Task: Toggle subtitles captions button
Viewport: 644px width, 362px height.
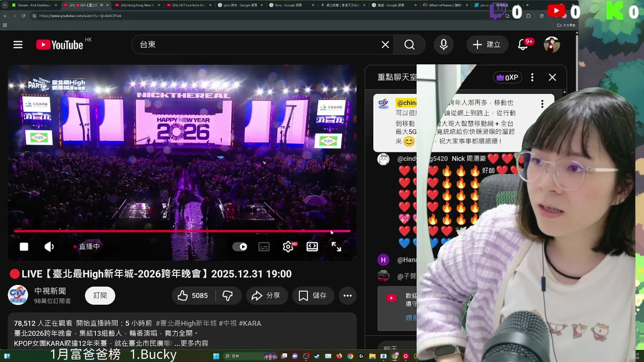Action: point(264,246)
